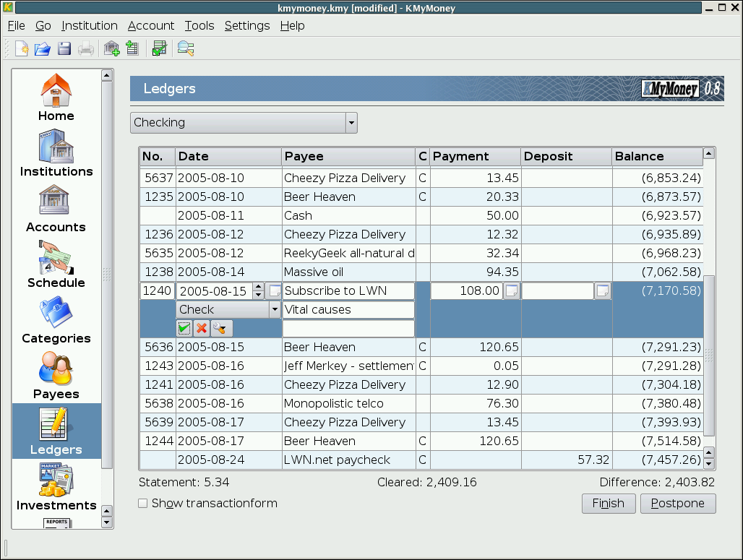
Task: Click the Save file toolbar icon
Action: coord(64,49)
